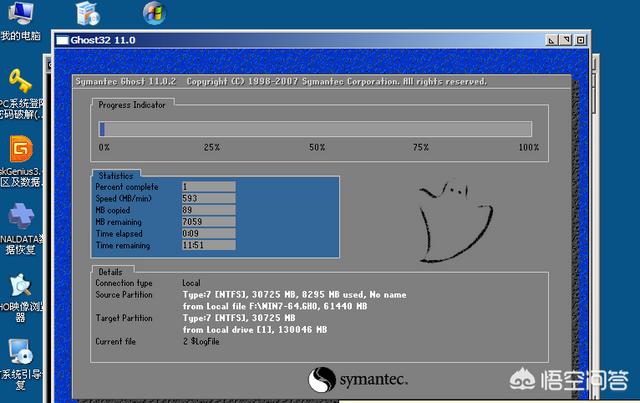Launch the FinalData recovery cross icon
640x403 pixels.
(x=22, y=216)
